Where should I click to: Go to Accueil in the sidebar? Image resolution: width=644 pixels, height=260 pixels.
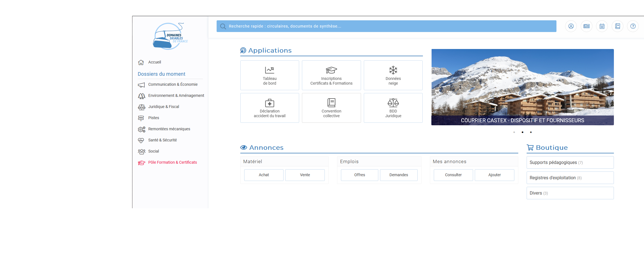154,62
